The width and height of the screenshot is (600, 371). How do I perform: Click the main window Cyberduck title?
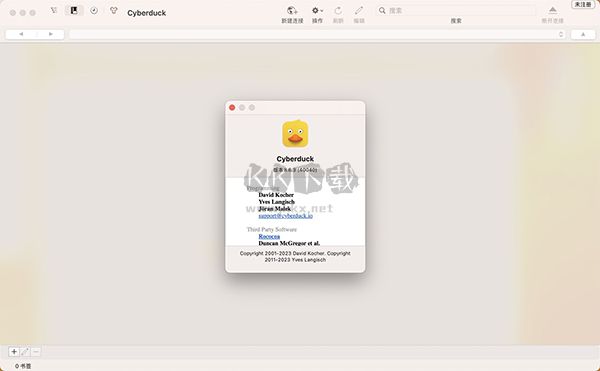point(147,13)
